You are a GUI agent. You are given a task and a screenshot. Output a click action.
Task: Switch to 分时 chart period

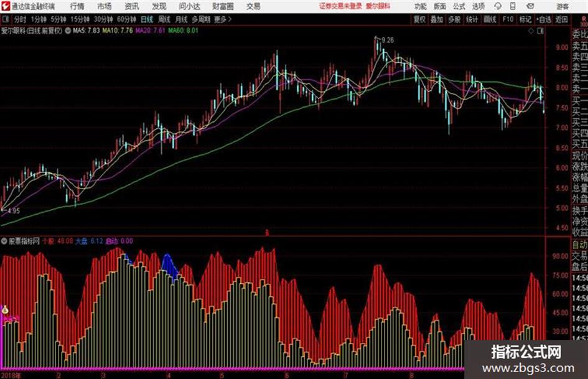(20, 19)
